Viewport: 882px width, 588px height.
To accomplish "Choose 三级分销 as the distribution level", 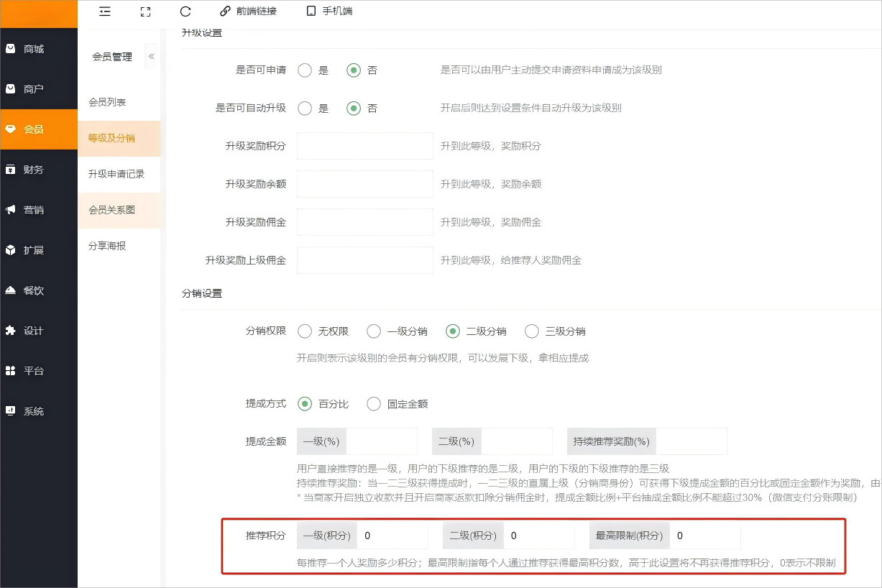I will pyautogui.click(x=531, y=331).
